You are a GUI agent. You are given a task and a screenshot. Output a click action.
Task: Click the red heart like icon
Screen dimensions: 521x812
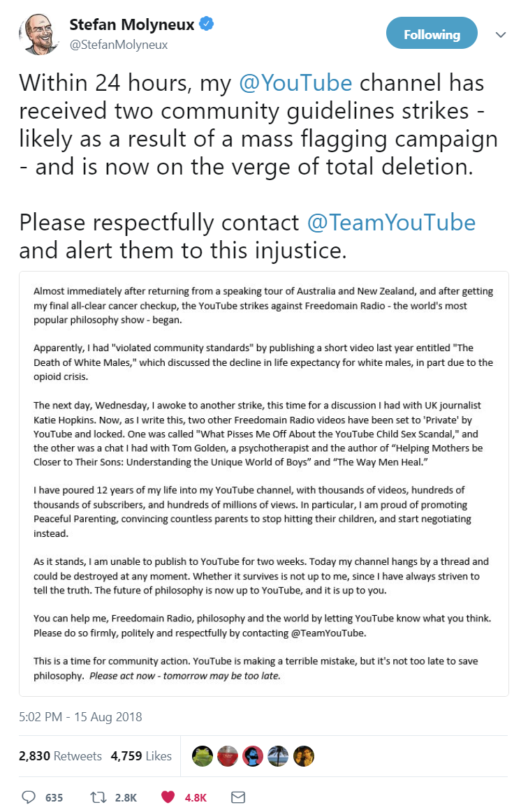tap(168, 797)
